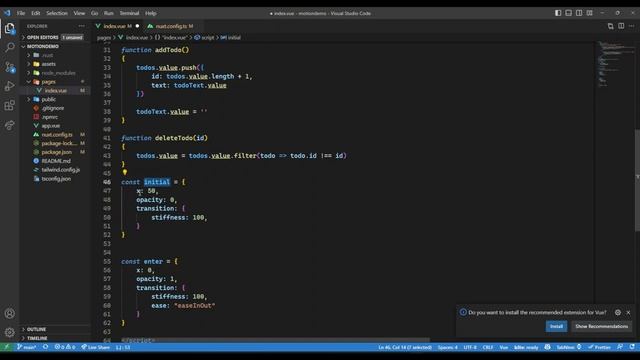Image resolution: width=640 pixels, height=360 pixels.
Task: Open the customize layout icon
Action: click(589, 13)
